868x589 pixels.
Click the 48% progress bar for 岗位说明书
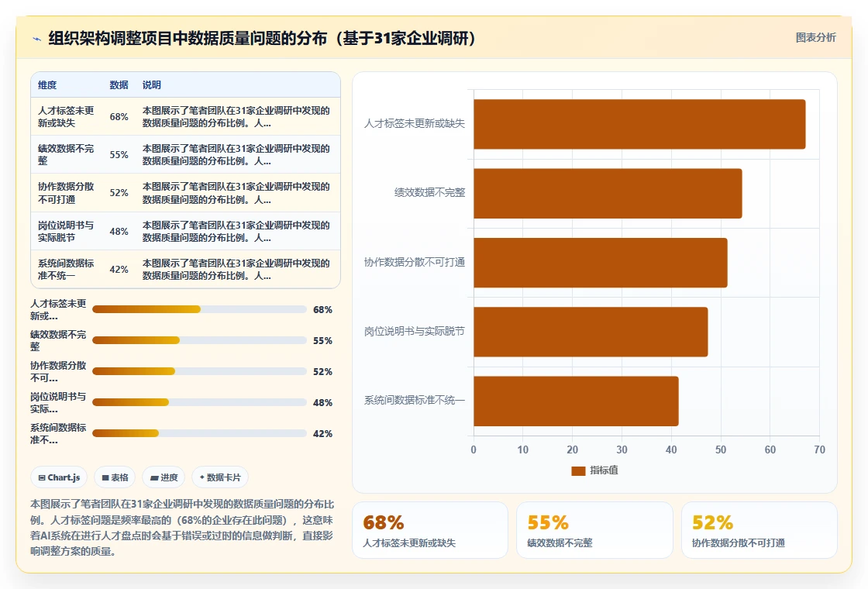[x=199, y=402]
